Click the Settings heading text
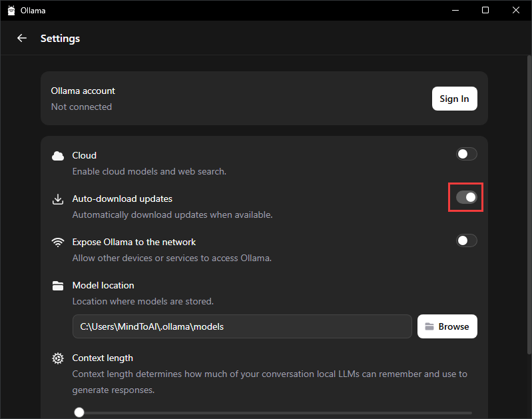The width and height of the screenshot is (532, 419). 61,39
